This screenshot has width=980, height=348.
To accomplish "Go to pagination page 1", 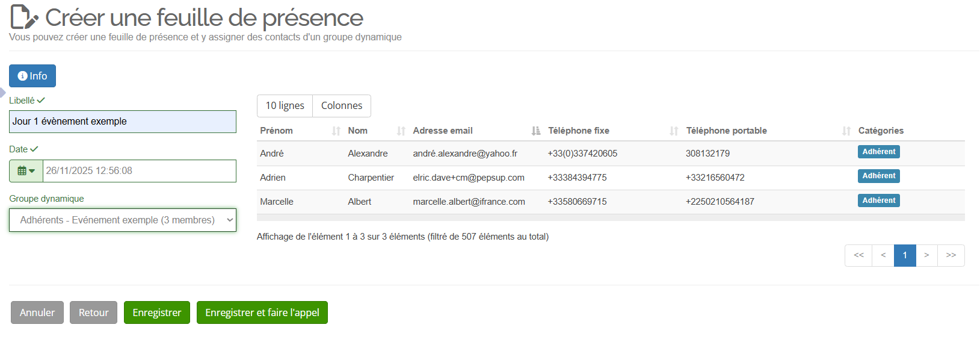I will 905,255.
